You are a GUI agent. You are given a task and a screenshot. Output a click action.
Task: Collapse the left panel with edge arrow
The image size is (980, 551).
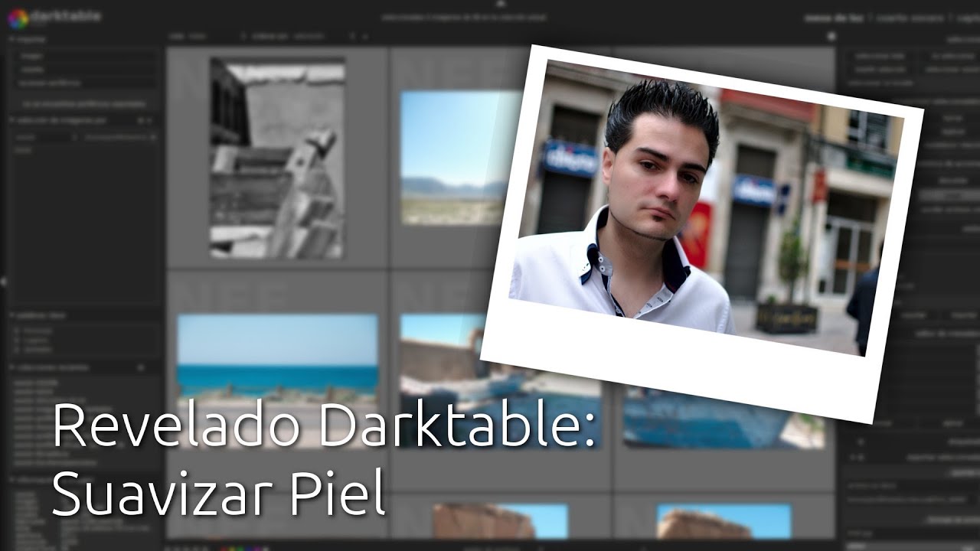3,282
